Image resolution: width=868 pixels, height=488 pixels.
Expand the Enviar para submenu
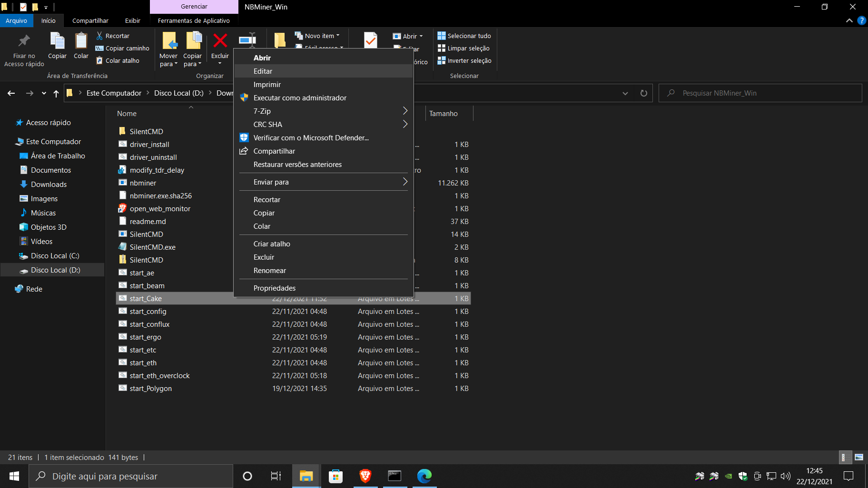(324, 182)
